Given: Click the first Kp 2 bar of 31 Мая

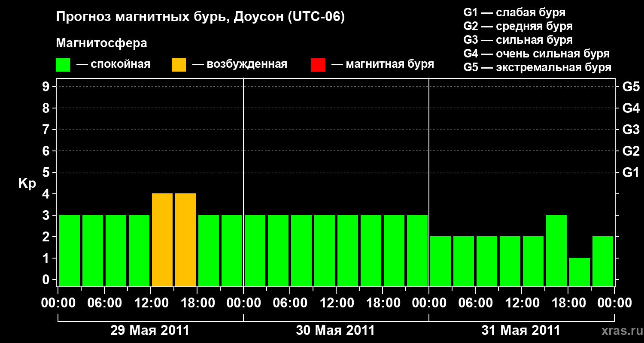Looking at the screenshot, I should point(440,261).
